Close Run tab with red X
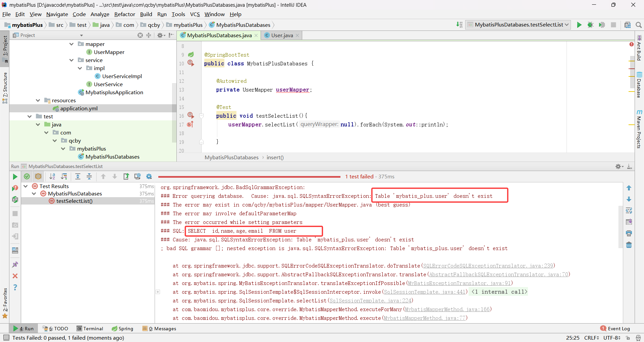The height and width of the screenshot is (342, 644). tap(15, 276)
